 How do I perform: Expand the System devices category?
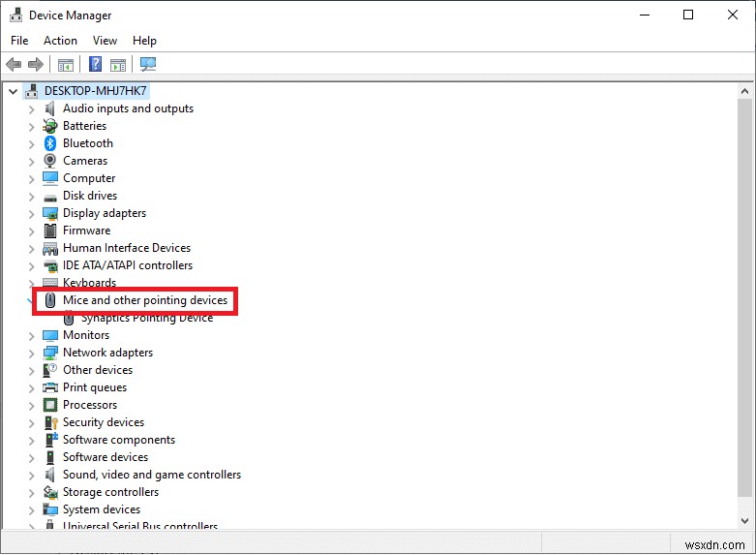[31, 510]
